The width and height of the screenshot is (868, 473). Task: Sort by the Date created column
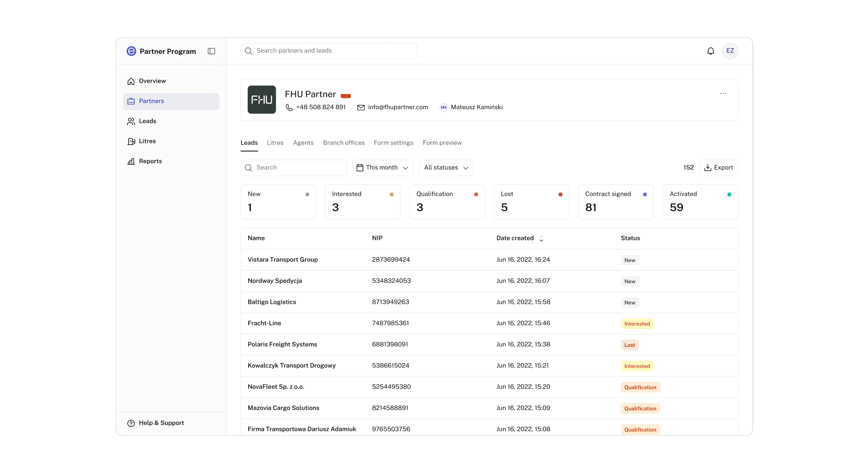pos(520,238)
